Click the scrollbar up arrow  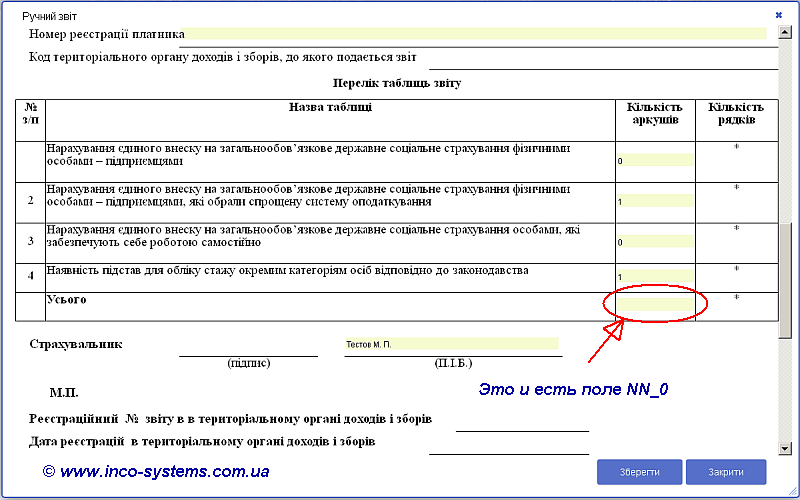click(x=785, y=33)
